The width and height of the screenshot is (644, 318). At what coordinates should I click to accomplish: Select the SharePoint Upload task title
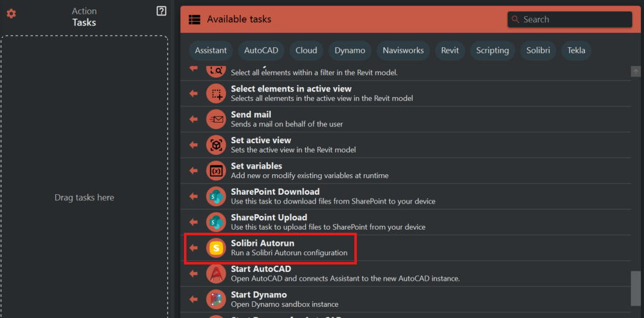[x=269, y=217]
